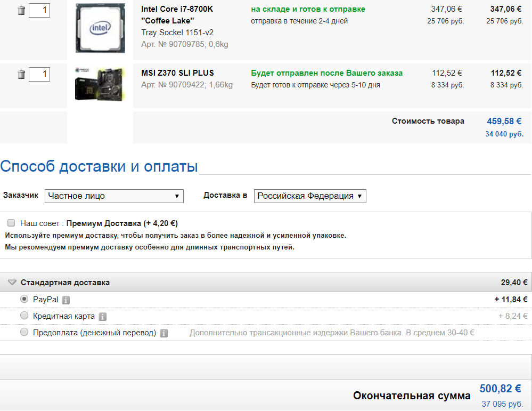Click credit card surcharge + 8,24 €
532x411 pixels.
tap(513, 316)
